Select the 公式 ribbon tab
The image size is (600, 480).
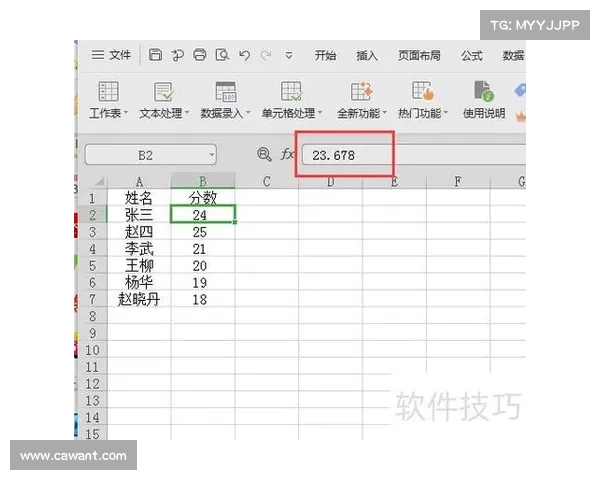(472, 55)
